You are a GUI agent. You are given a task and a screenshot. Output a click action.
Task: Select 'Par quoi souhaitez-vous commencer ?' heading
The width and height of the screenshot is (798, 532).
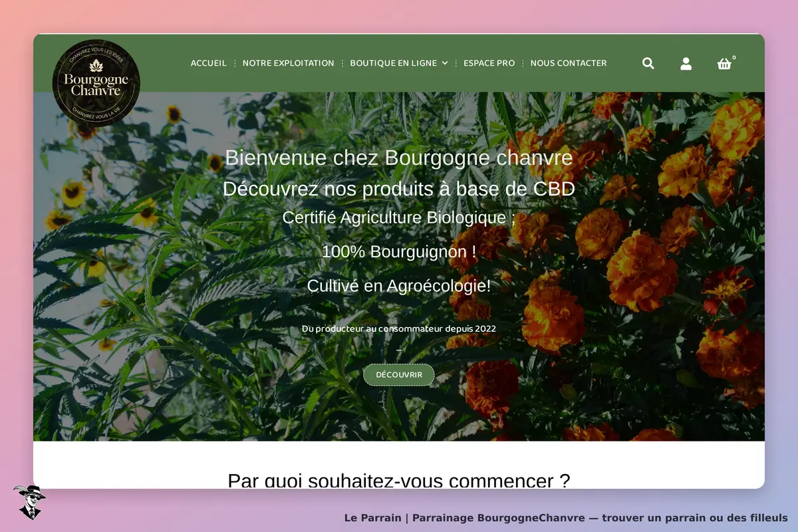pyautogui.click(x=399, y=481)
